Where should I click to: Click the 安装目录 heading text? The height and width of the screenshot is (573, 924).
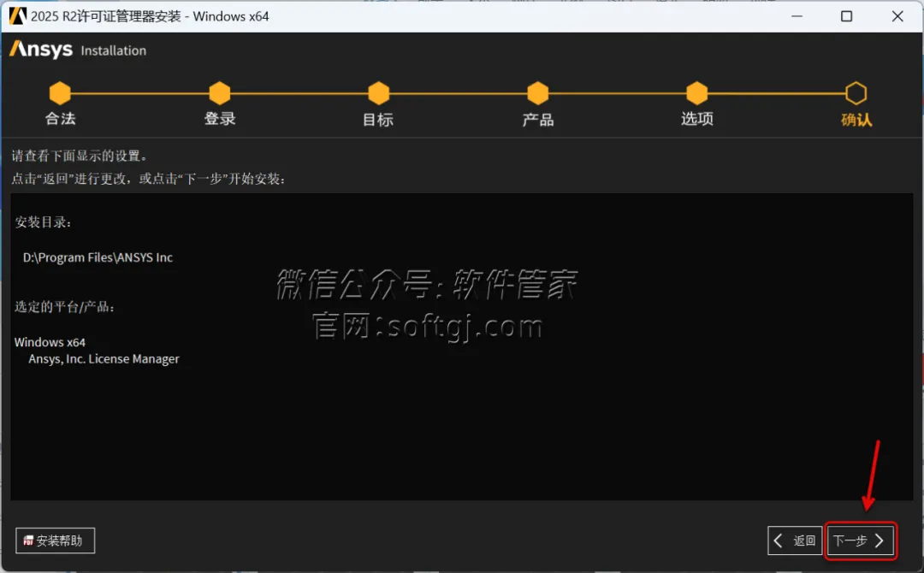click(43, 222)
